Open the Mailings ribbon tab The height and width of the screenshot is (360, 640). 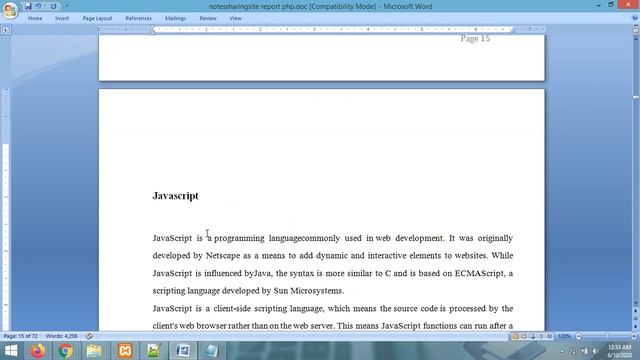pyautogui.click(x=176, y=18)
